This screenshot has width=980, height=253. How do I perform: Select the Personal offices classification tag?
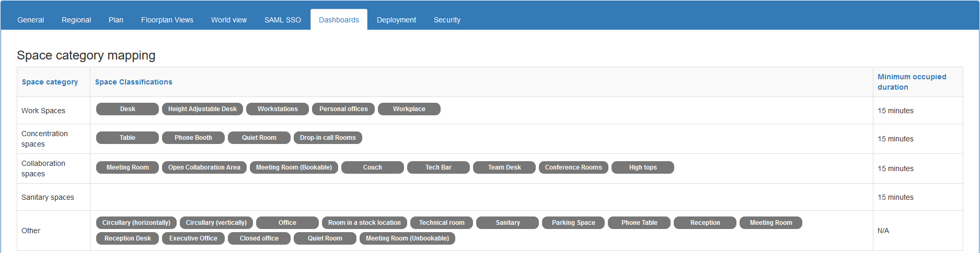pos(343,109)
